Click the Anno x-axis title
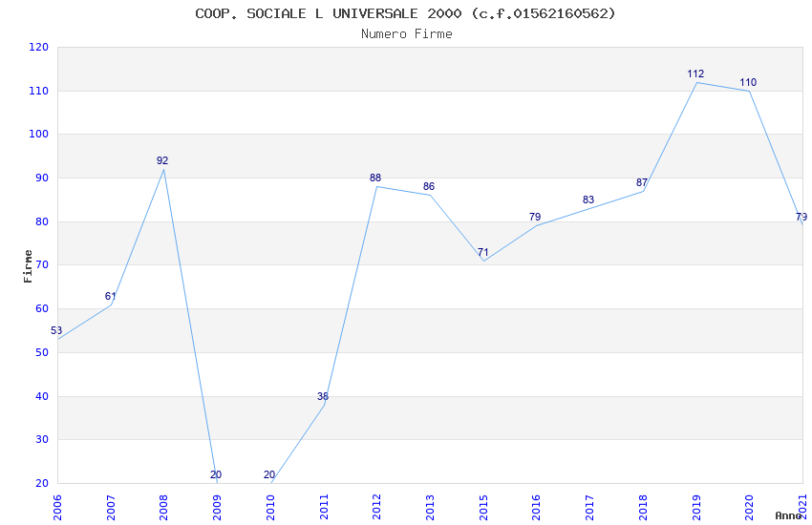The height and width of the screenshot is (525, 812). click(x=788, y=515)
